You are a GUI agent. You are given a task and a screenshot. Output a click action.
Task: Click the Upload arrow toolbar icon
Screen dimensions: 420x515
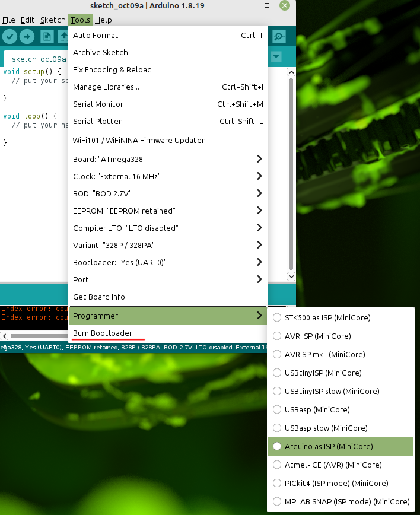point(27,36)
